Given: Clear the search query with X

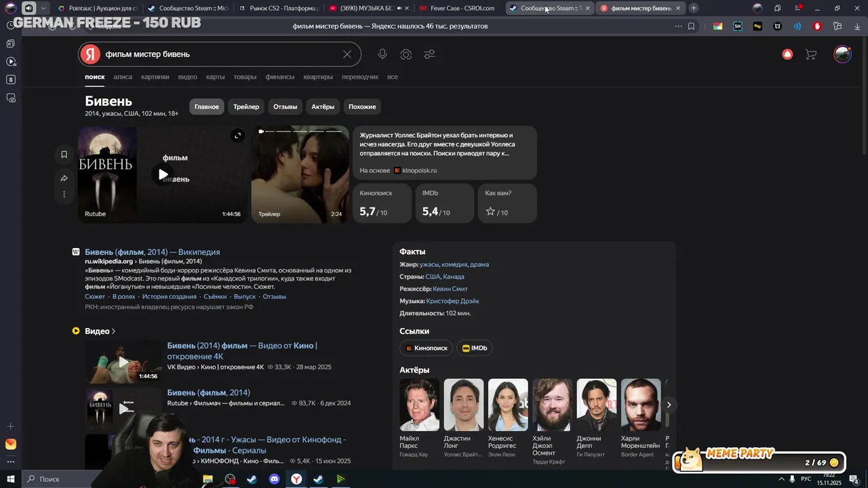Looking at the screenshot, I should point(347,54).
